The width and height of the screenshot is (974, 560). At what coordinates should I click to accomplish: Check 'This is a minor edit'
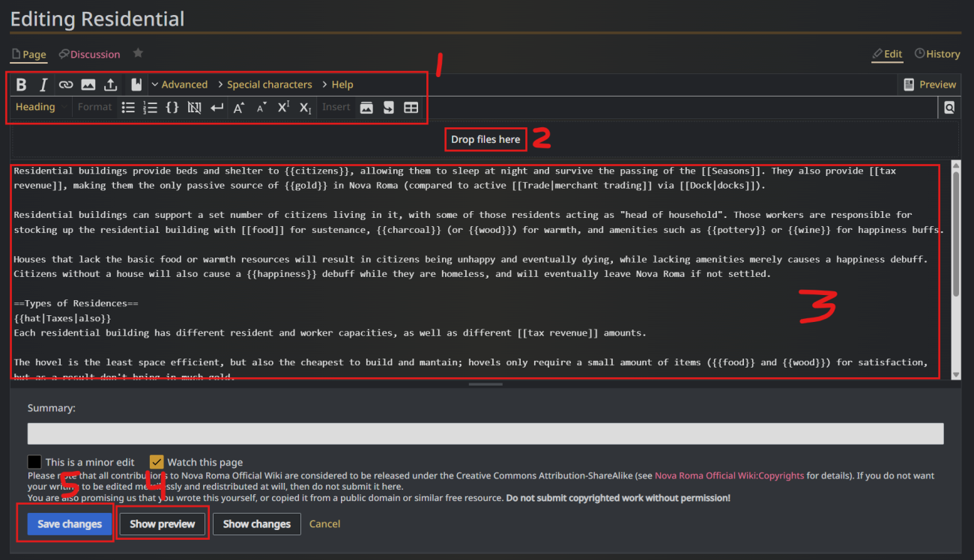34,462
